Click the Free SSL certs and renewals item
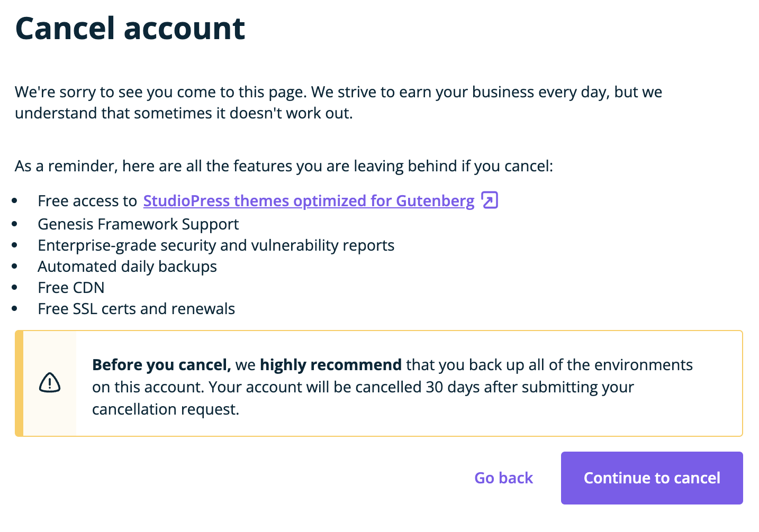759x532 pixels. click(x=136, y=309)
